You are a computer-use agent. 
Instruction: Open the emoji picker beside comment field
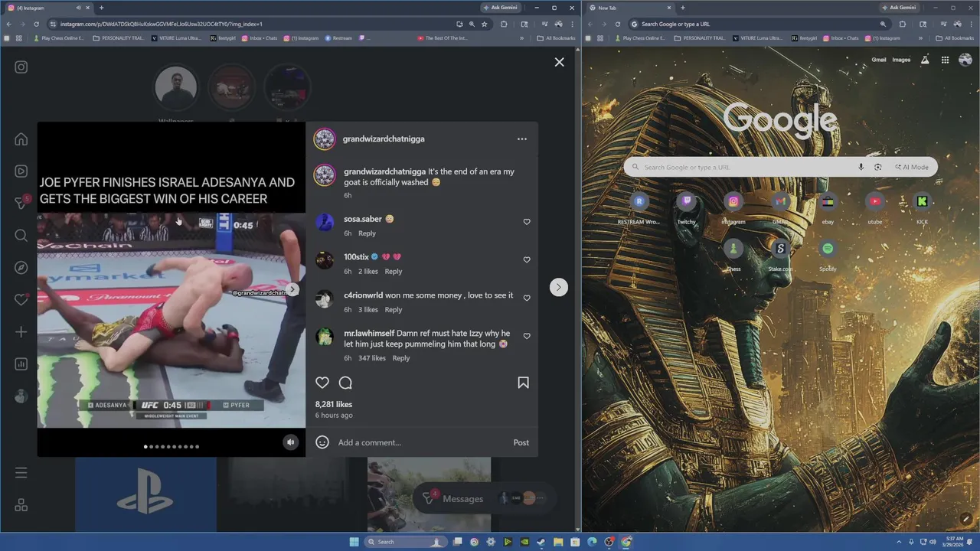(x=322, y=442)
